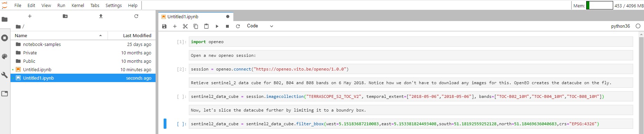Open the Open Tabs sidebar icon
Image resolution: width=644 pixels, height=134 pixels.
tap(5, 94)
